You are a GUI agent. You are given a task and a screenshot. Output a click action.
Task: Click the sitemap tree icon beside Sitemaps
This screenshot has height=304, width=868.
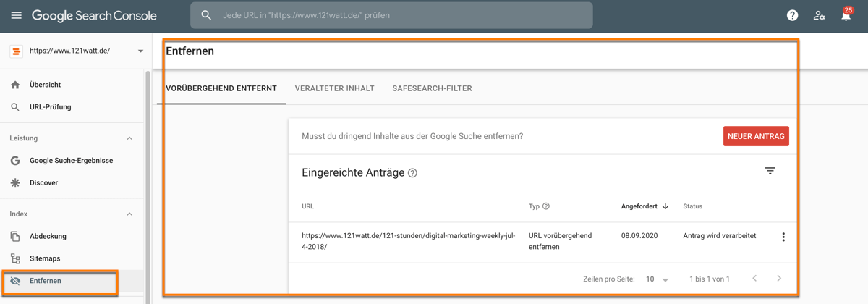(x=15, y=258)
